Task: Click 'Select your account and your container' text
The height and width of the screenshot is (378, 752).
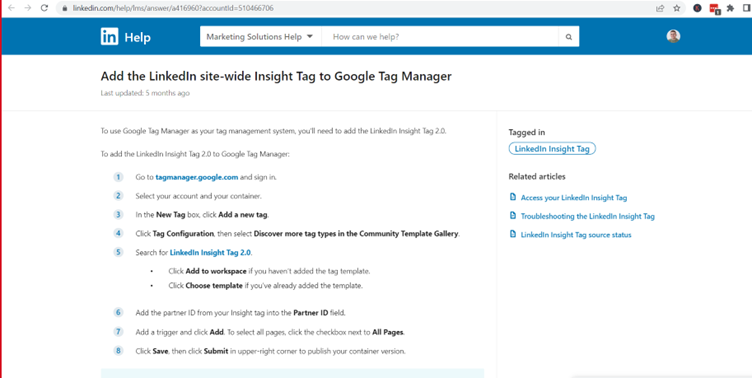Action: click(199, 196)
